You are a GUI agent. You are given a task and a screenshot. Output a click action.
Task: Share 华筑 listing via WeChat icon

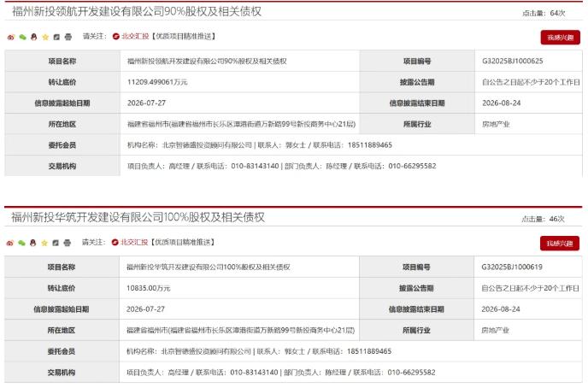(x=21, y=243)
